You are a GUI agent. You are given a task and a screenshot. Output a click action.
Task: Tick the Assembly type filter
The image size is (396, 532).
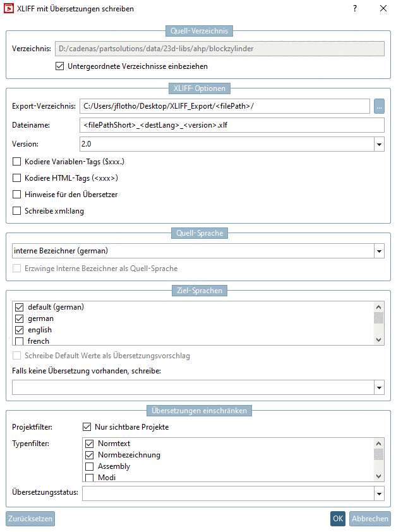(x=89, y=466)
